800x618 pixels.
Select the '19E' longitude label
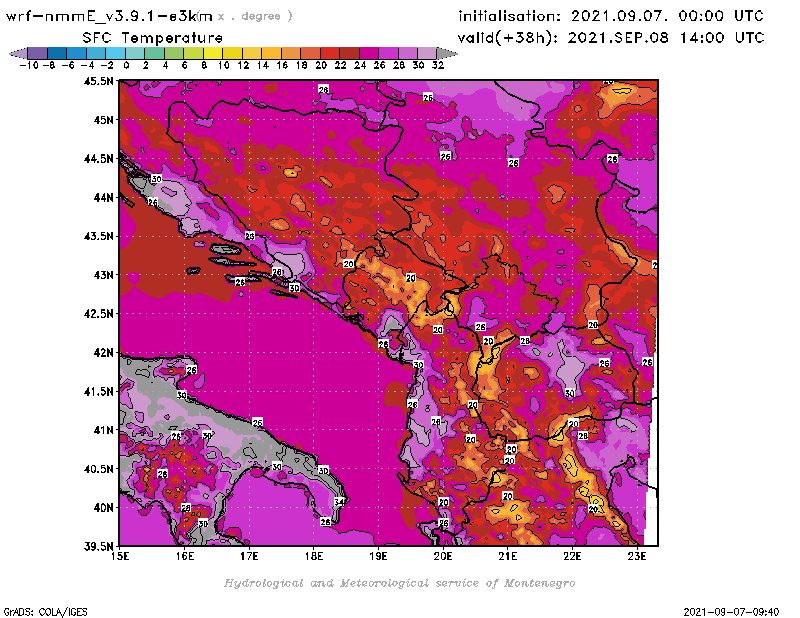(379, 556)
